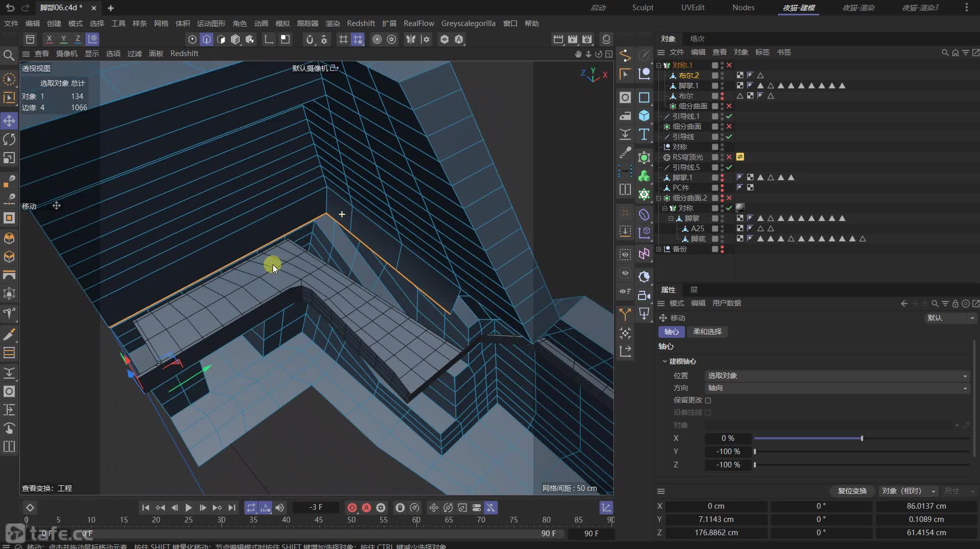Switch to the Sculpt layout tab
Image resolution: width=980 pixels, height=549 pixels.
coord(642,8)
